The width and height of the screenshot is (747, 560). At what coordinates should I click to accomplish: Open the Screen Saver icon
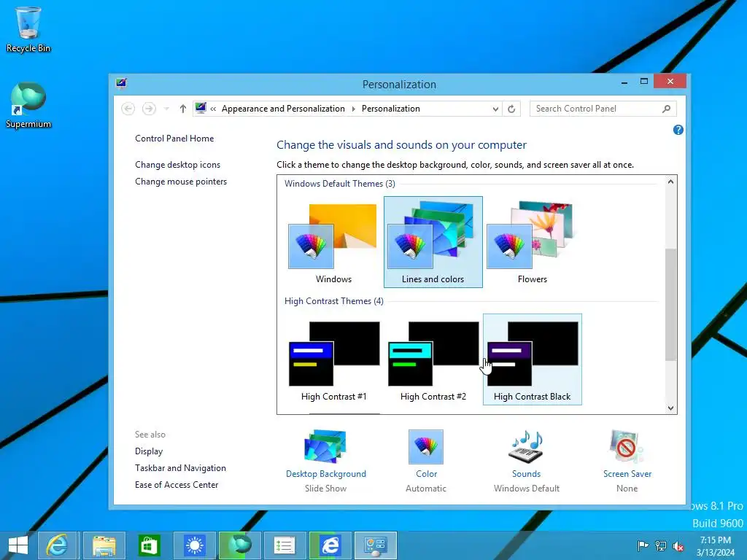click(x=627, y=447)
